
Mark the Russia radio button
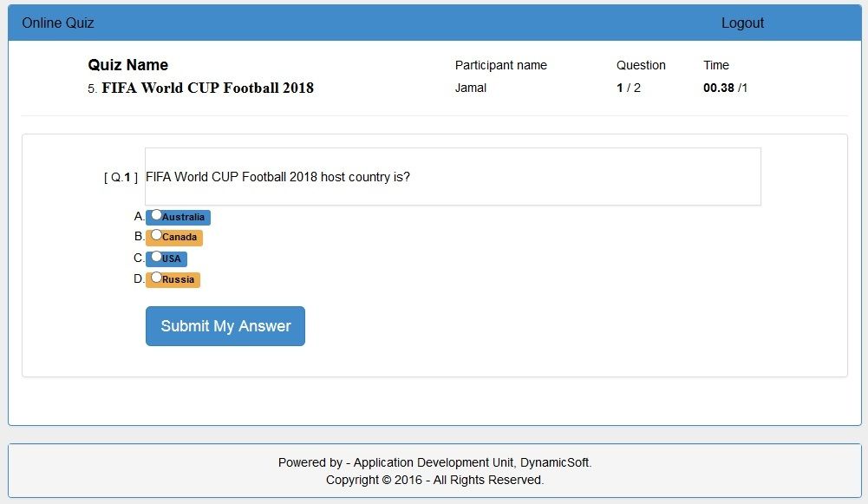[156, 278]
